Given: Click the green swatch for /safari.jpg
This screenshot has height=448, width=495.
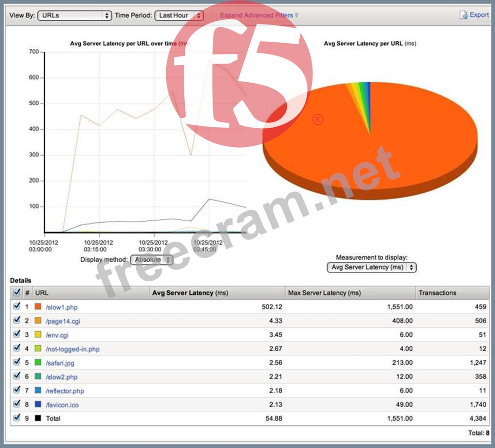Looking at the screenshot, I should [38, 362].
